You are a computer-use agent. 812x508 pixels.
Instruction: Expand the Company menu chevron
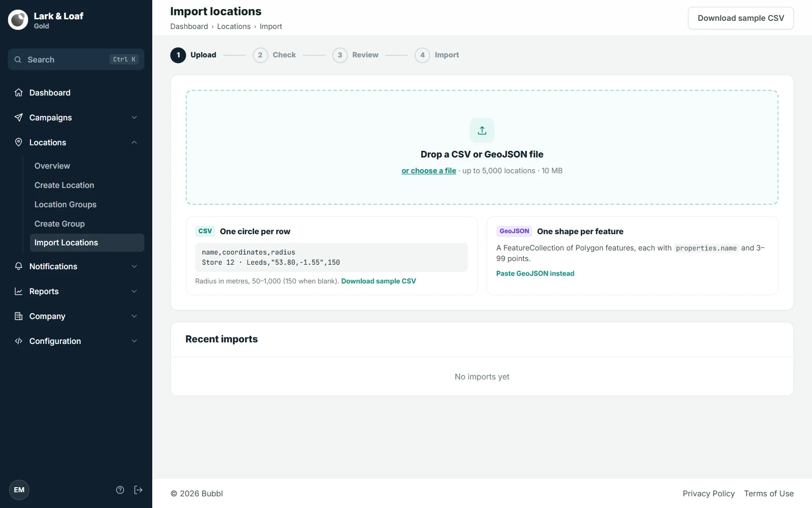click(134, 316)
